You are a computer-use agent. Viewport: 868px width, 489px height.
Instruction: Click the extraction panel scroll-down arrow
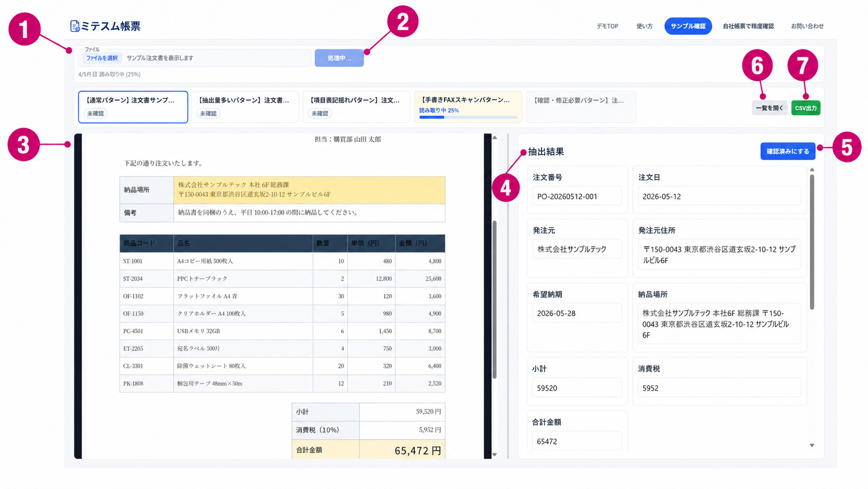pos(812,445)
